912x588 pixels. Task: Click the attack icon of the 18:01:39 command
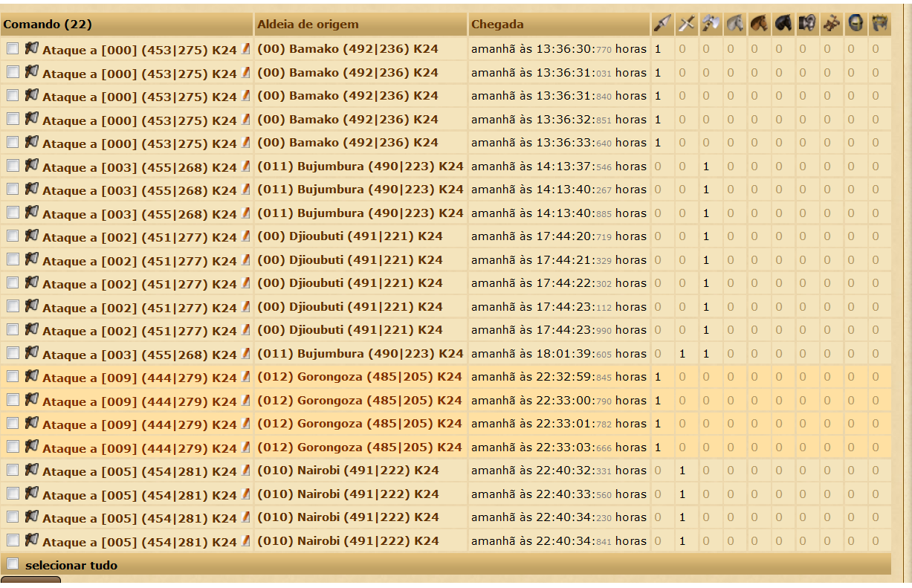coord(31,353)
